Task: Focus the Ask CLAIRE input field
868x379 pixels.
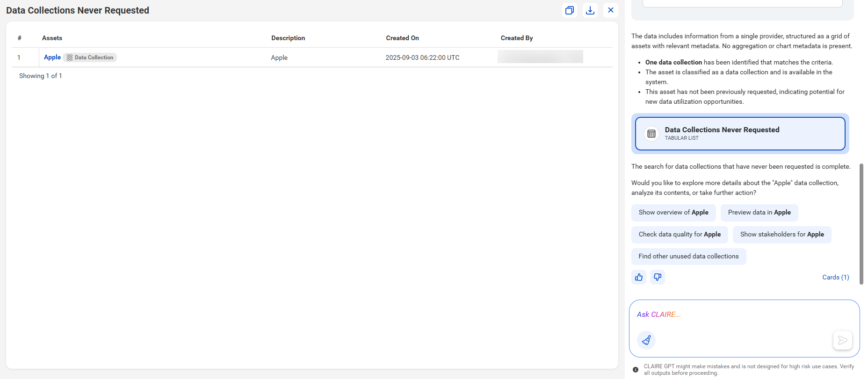Action: 744,315
